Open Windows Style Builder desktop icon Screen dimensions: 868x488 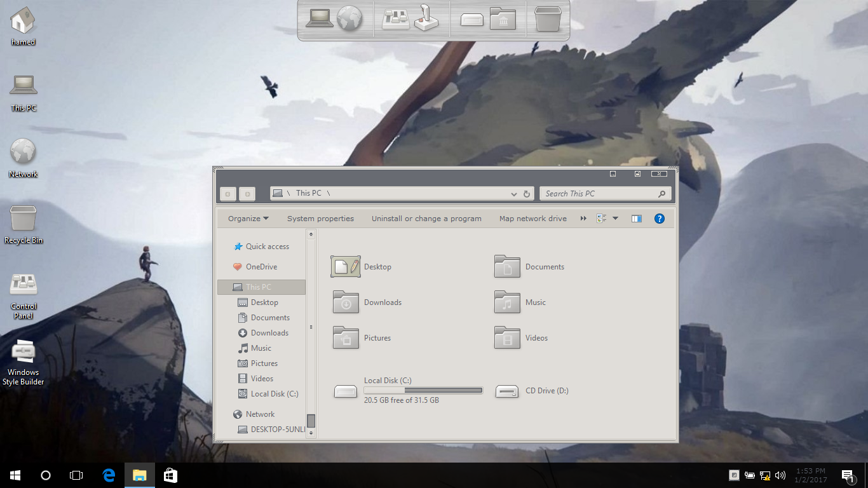[24, 351]
